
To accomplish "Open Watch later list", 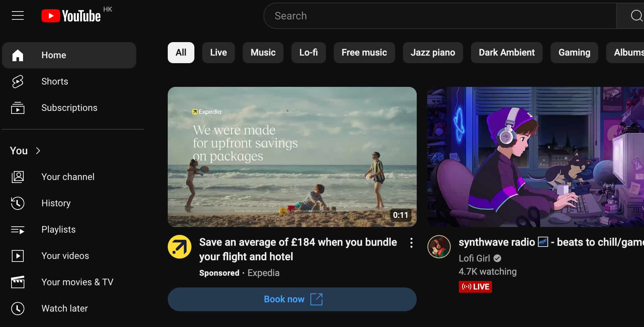I will pos(64,309).
